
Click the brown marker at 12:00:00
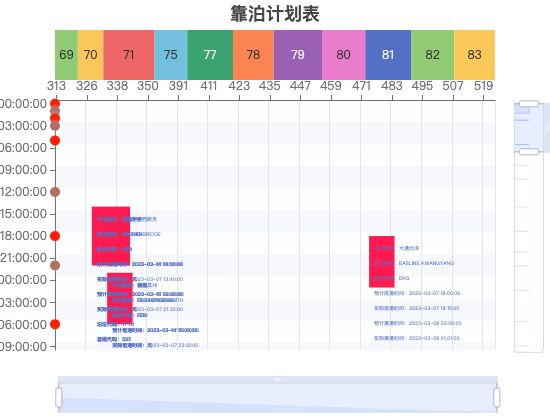55,192
